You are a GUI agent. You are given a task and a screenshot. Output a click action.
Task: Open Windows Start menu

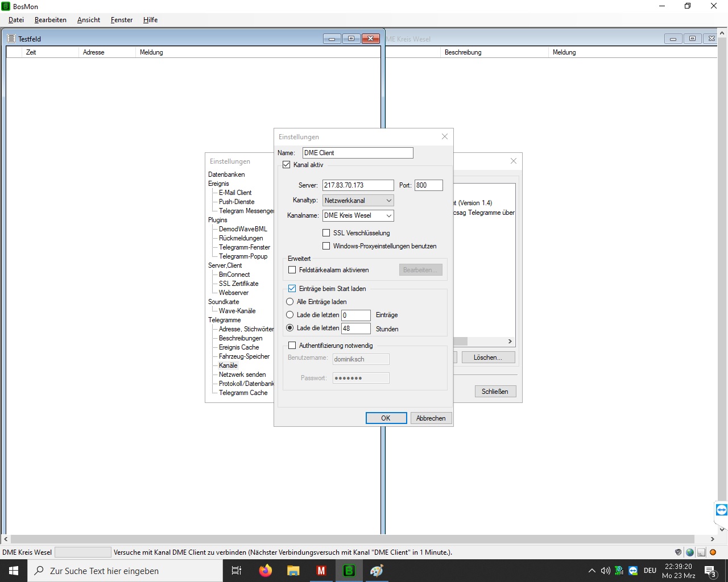point(14,571)
